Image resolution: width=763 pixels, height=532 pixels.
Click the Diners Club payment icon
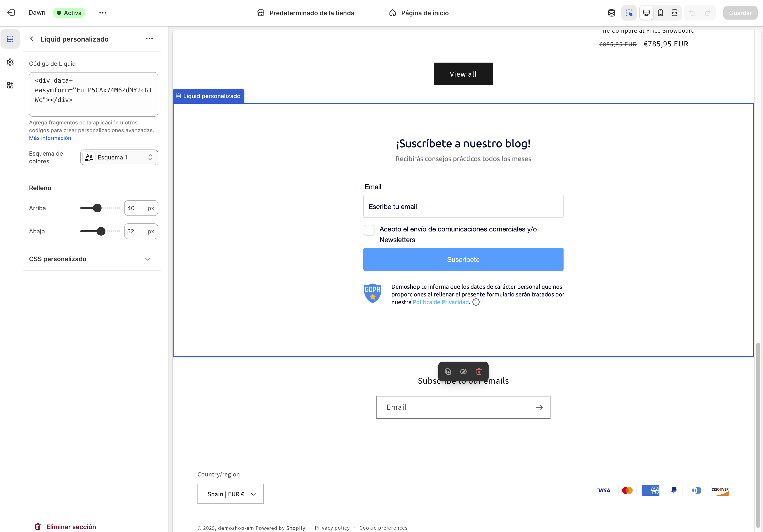697,490
